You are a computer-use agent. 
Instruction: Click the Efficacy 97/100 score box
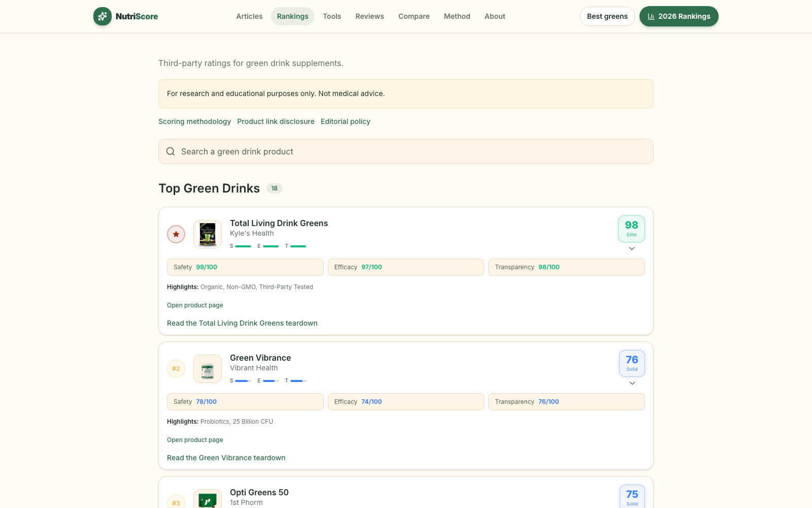[406, 267]
